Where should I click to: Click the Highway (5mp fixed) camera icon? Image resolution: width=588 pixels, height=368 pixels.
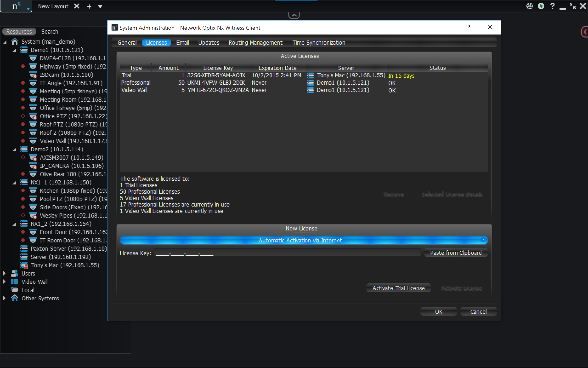pos(33,66)
